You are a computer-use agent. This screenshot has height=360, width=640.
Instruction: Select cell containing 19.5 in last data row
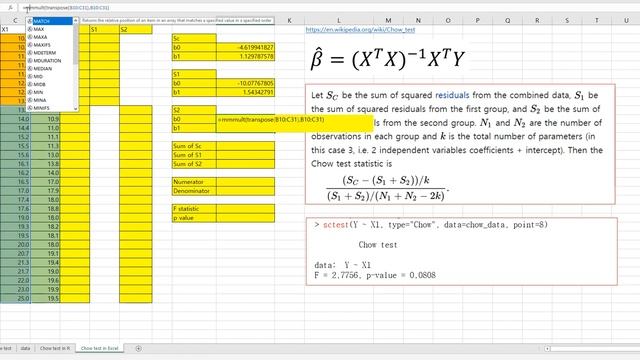point(45,299)
